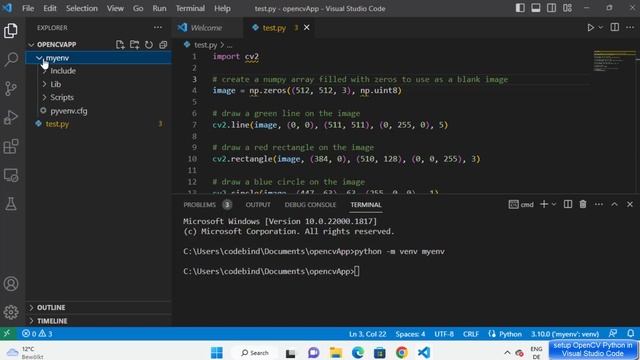Viewport: 640px width, 360px height.
Task: Close the terminal panel
Action: tap(630, 204)
